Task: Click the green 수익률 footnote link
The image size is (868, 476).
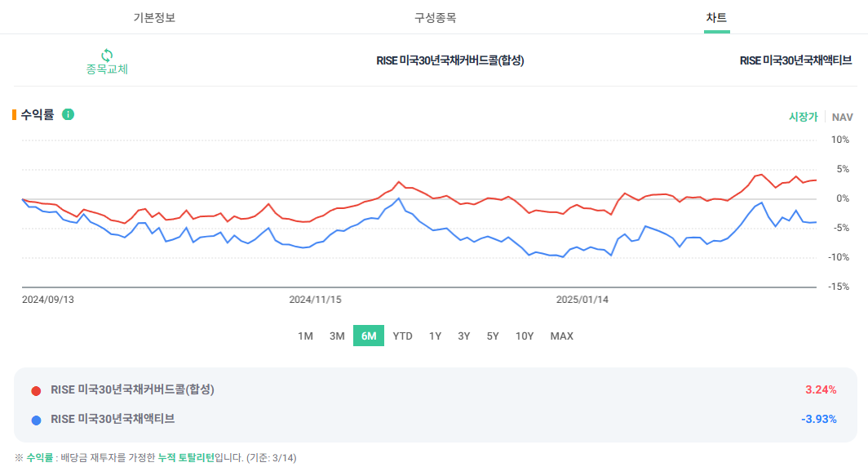Action: tap(40, 458)
